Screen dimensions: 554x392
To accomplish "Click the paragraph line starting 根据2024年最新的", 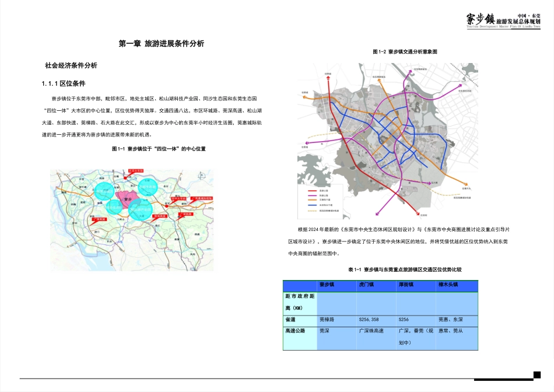I will click(x=404, y=229).
